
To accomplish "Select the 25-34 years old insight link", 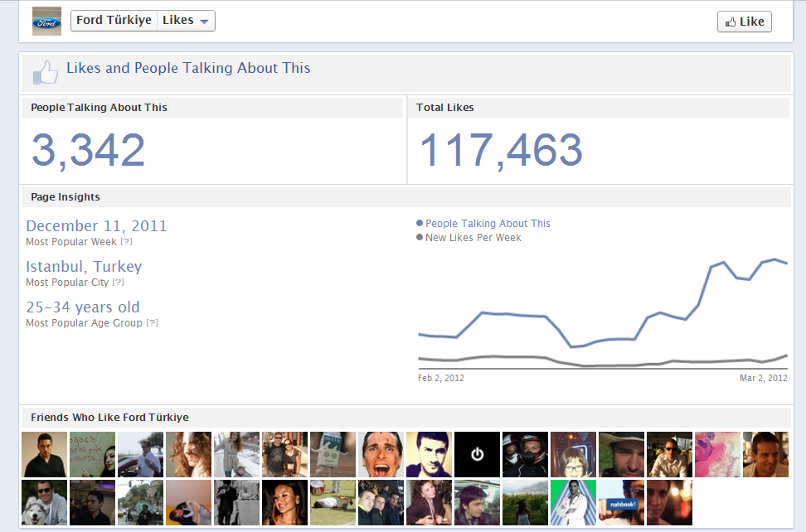I will tap(83, 307).
